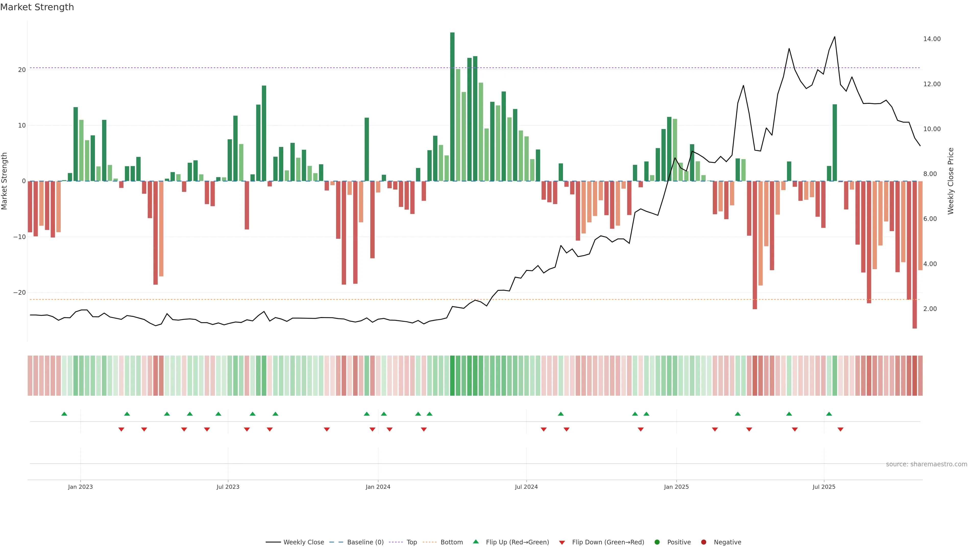Screen dimensions: 980x551
Task: Click the Jul 2025 x-axis label
Action: coord(824,487)
